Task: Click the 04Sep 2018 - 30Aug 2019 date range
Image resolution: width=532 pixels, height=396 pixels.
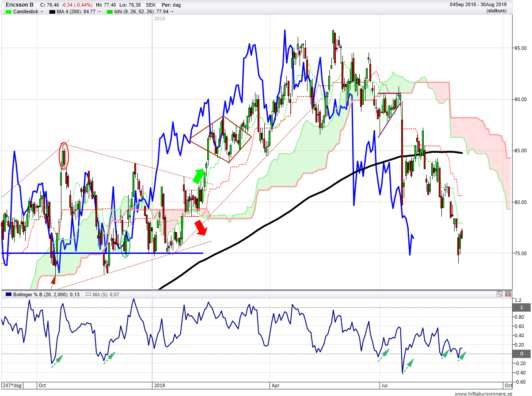Action: pos(479,4)
